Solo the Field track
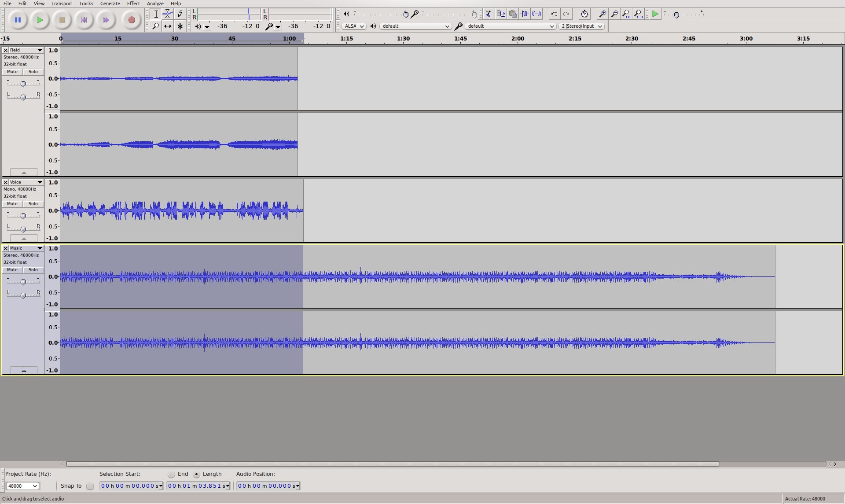Viewport: 845px width, 504px height. point(33,72)
